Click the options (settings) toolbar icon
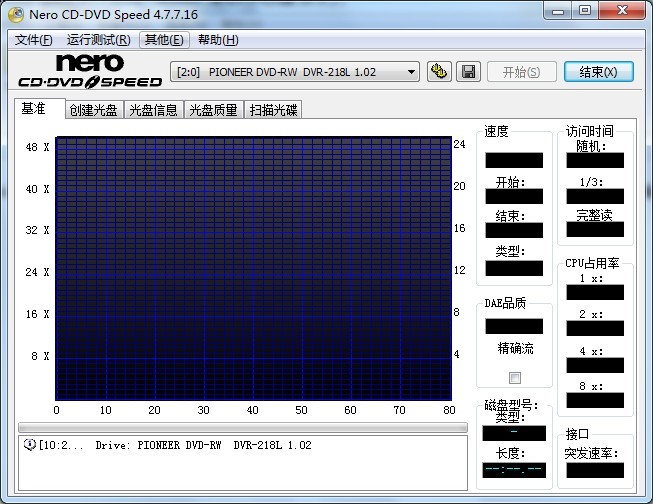Viewport: 653px width, 504px height. 438,72
